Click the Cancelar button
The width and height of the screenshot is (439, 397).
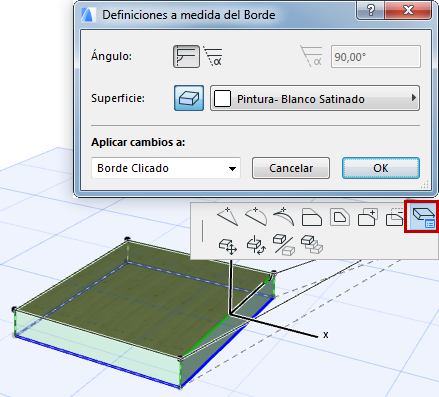291,168
